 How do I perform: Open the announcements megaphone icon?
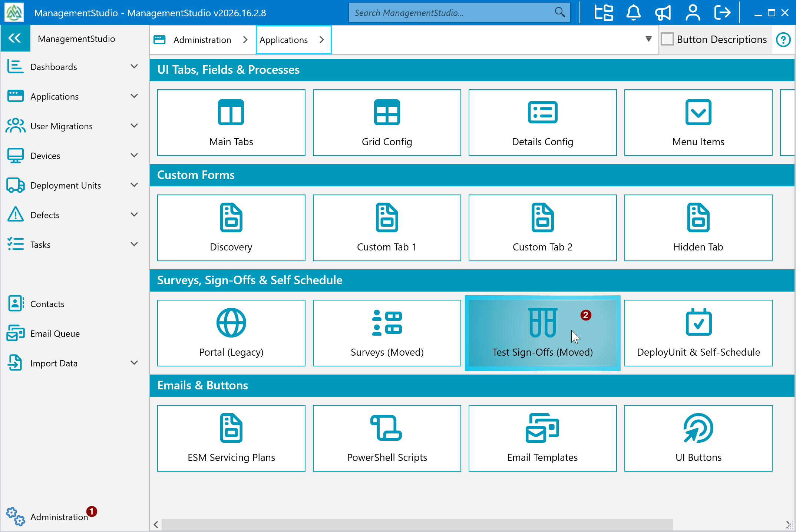[x=663, y=13]
